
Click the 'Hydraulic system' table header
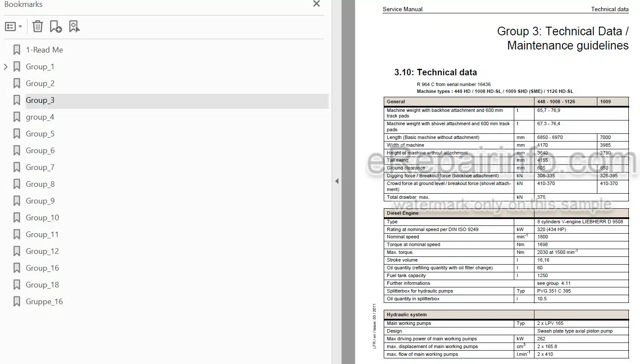(407, 315)
